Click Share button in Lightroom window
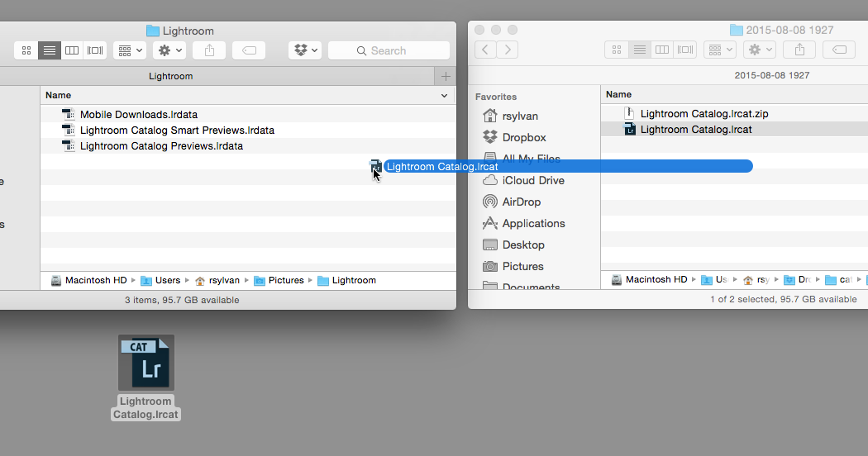The width and height of the screenshot is (868, 456). [209, 50]
